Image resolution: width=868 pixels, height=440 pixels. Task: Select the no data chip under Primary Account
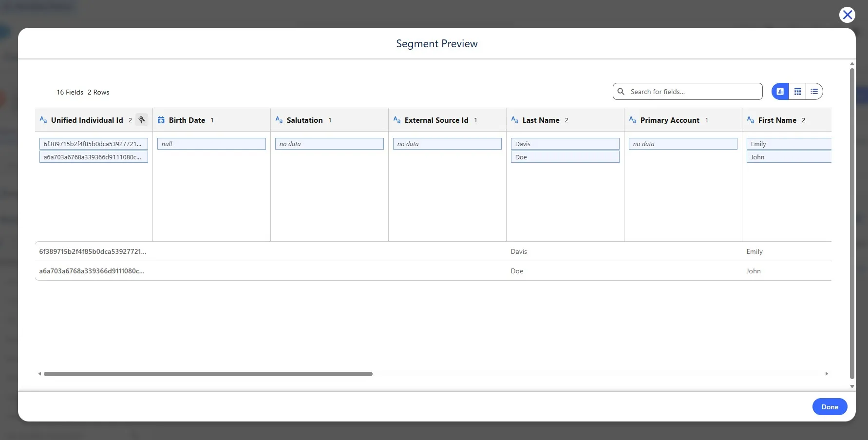tap(683, 144)
